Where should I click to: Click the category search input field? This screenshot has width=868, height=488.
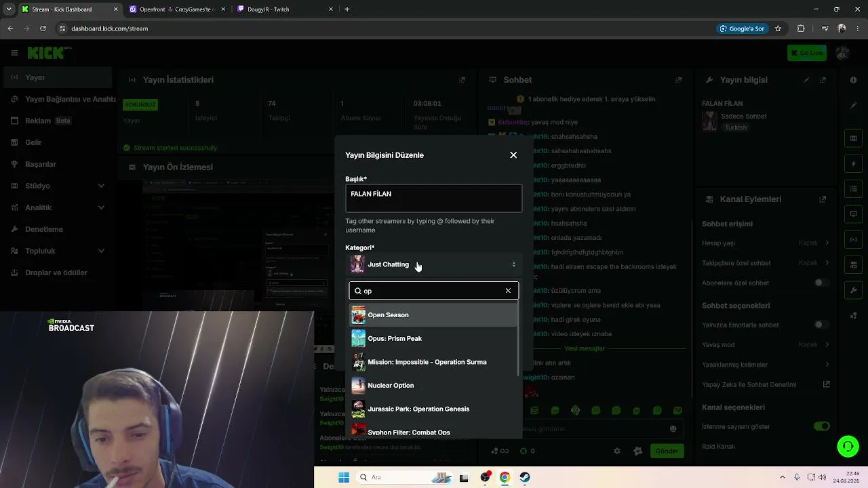point(434,291)
